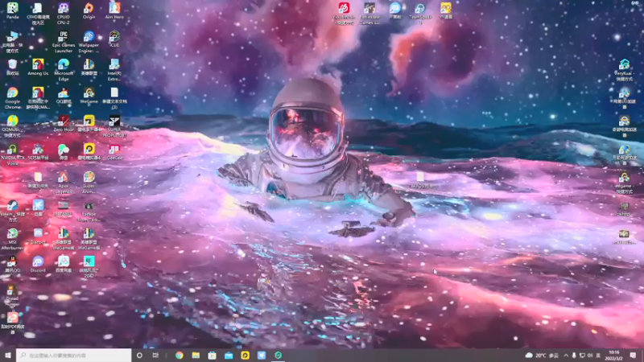This screenshot has width=644, height=362.
Task: Select the Intel Extreme utility shortcut
Action: tap(114, 70)
